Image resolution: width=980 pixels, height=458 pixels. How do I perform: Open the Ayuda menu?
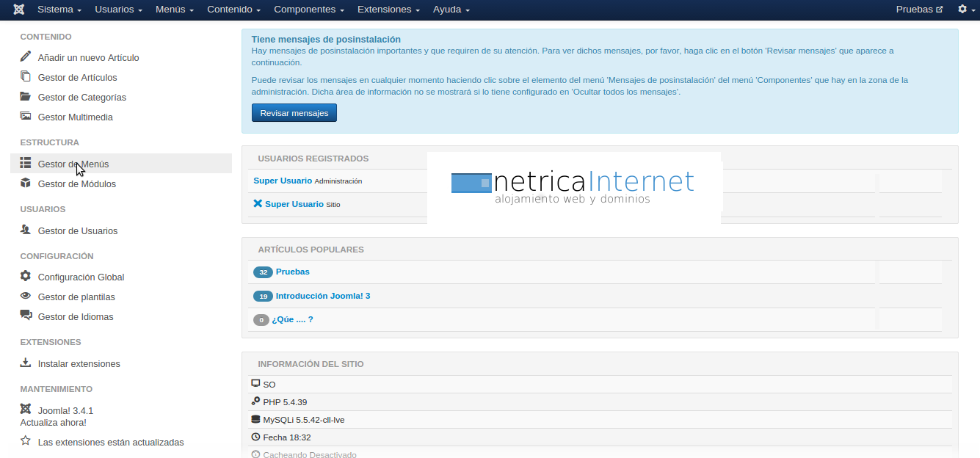coord(451,10)
